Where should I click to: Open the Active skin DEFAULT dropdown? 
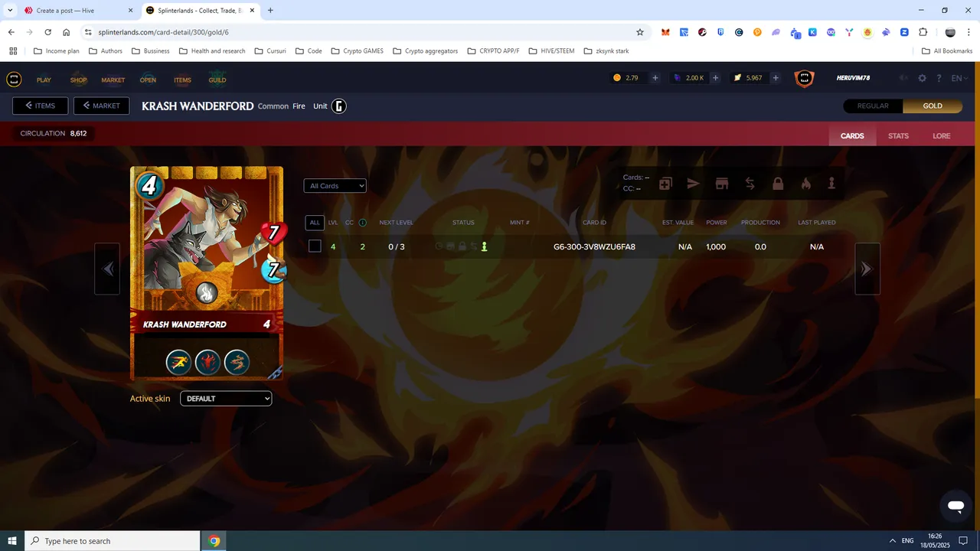tap(226, 399)
